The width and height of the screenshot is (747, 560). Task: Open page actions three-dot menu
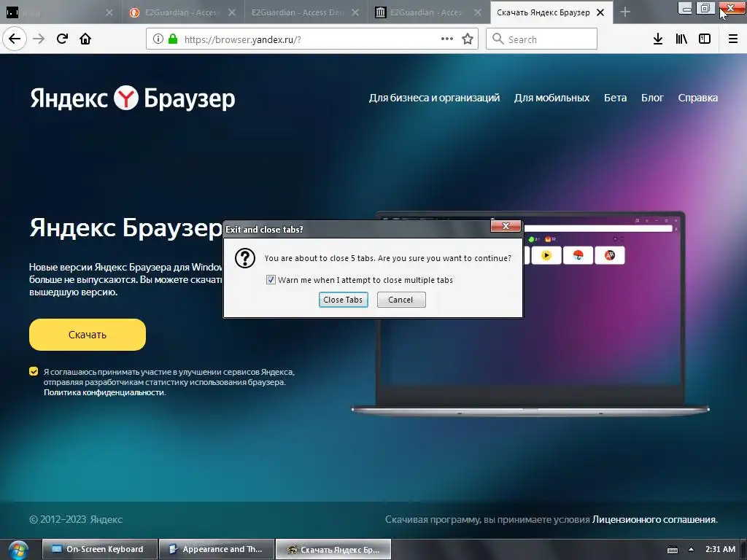tap(447, 39)
